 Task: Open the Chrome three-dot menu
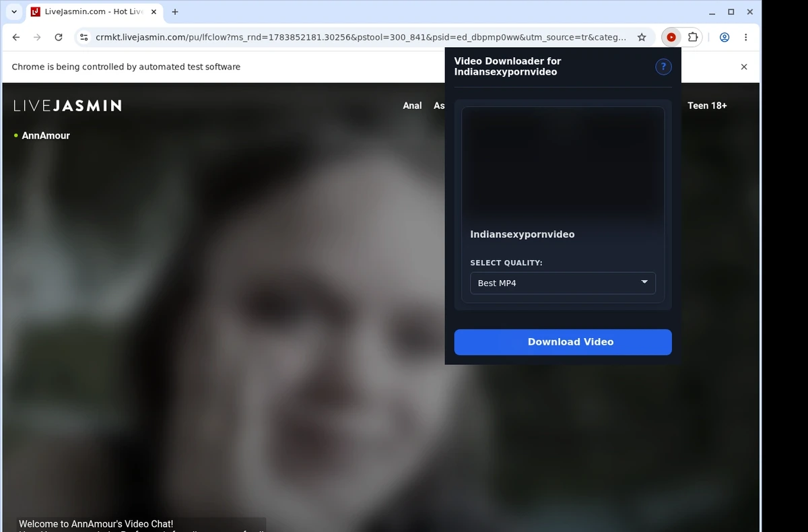click(x=745, y=38)
